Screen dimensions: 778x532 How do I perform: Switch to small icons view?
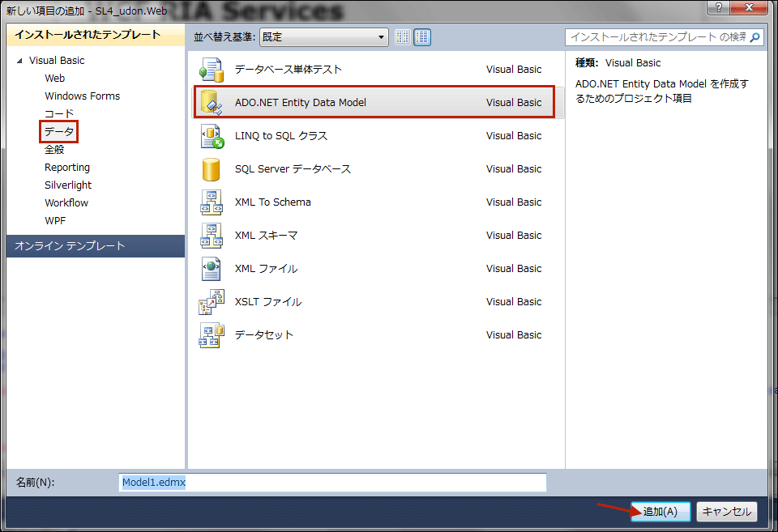point(403,37)
